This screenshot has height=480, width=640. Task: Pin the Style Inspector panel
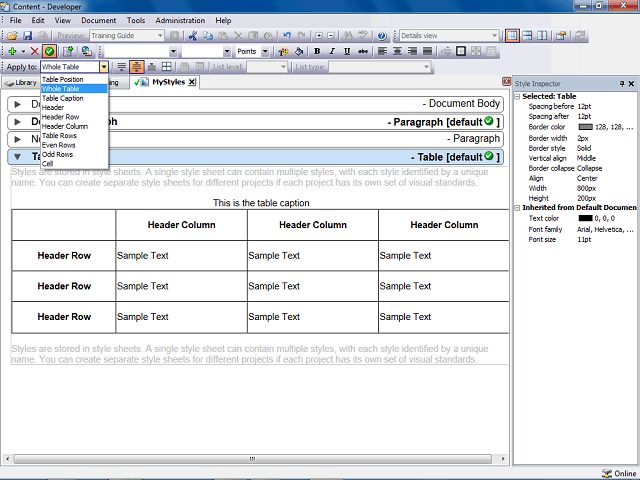click(x=622, y=84)
